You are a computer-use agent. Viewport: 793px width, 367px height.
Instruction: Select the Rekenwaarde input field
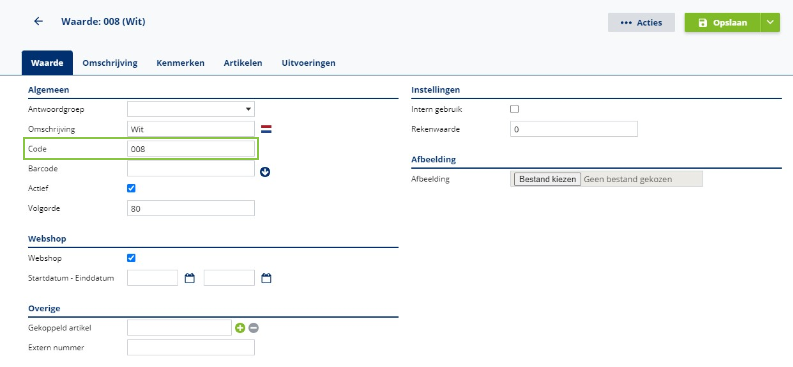pos(574,129)
